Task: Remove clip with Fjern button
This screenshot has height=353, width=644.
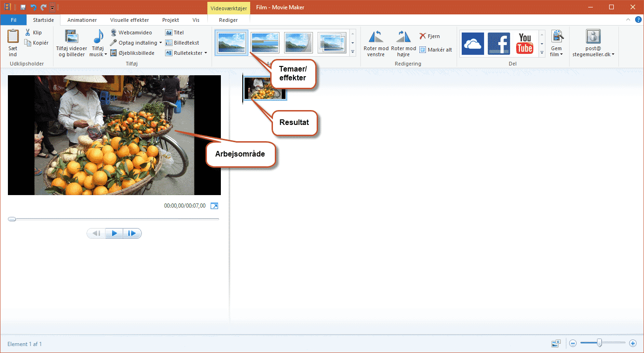Action: (x=429, y=36)
